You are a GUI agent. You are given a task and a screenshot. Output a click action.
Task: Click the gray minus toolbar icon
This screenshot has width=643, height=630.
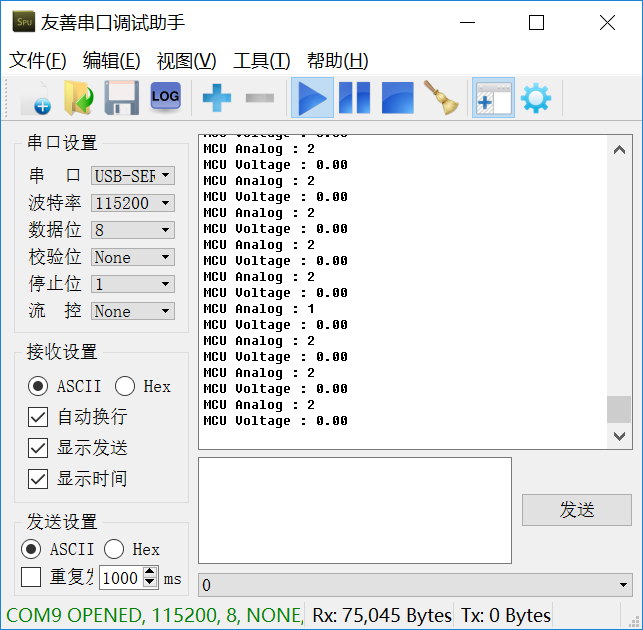(x=260, y=98)
